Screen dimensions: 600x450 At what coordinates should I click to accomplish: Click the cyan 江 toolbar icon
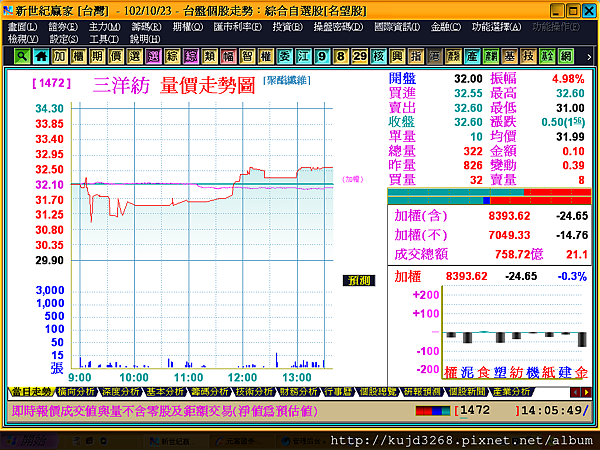(303, 57)
